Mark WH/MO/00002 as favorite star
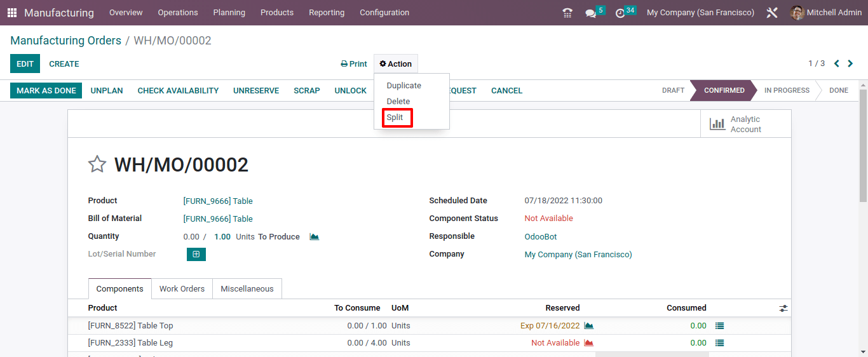This screenshot has width=868, height=357. click(97, 165)
